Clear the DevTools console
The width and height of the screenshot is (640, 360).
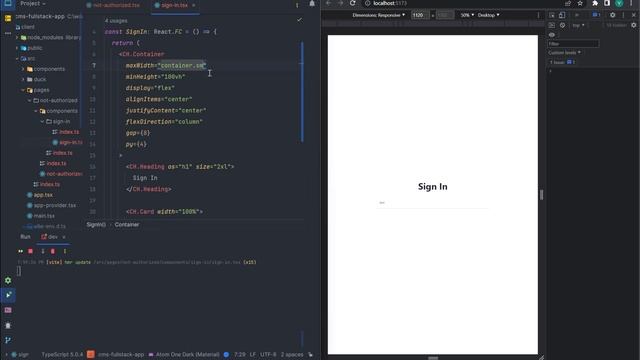pos(562,25)
